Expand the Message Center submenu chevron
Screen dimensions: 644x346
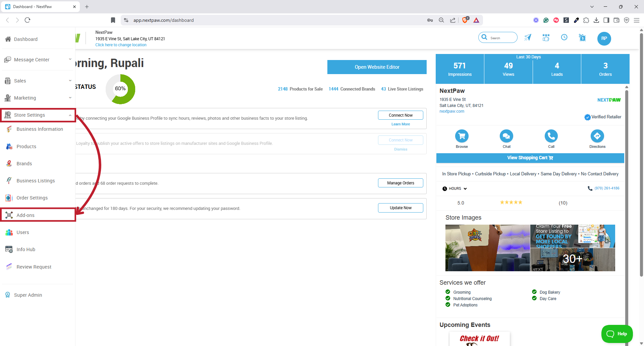point(70,59)
